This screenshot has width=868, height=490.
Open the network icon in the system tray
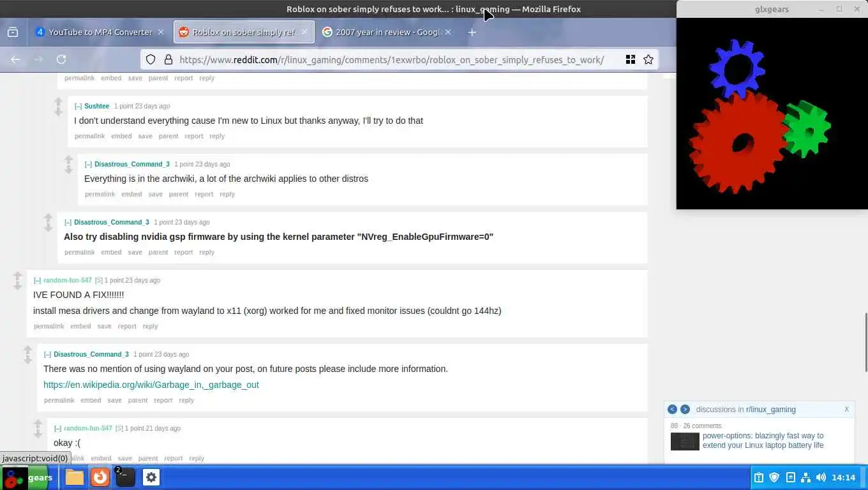click(x=805, y=477)
